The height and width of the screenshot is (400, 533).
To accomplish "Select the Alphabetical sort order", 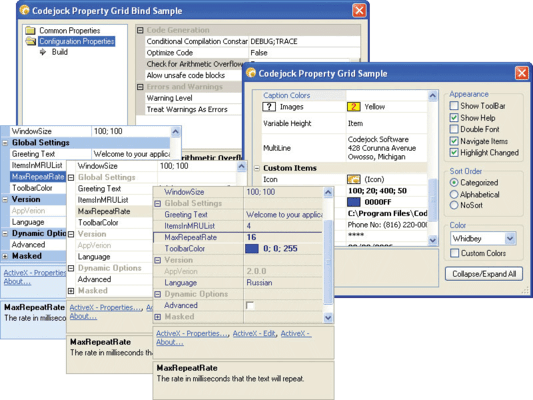I will click(454, 194).
